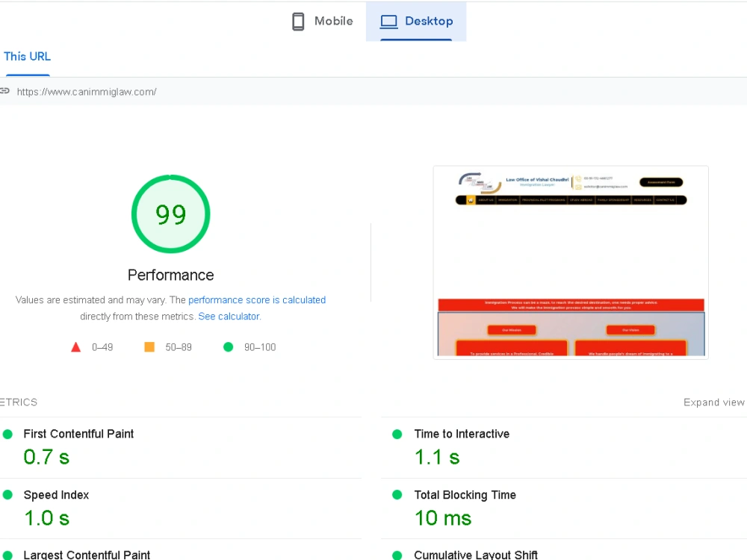
Task: Select the Desktop tab
Action: pos(416,22)
